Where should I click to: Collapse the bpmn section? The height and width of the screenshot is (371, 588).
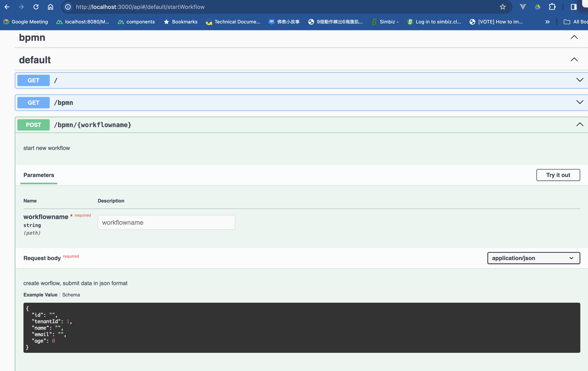(x=574, y=37)
